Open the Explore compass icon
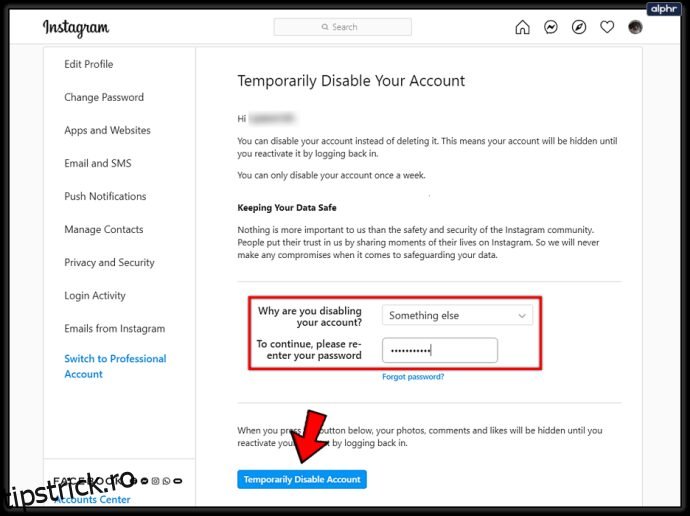 579,27
